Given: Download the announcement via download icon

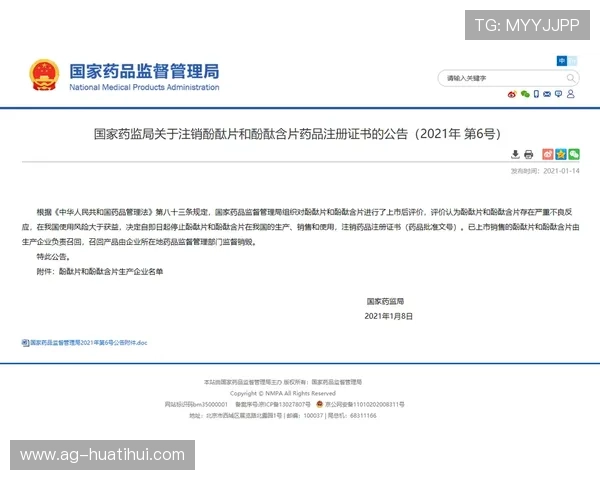Looking at the screenshot, I should click(x=515, y=154).
